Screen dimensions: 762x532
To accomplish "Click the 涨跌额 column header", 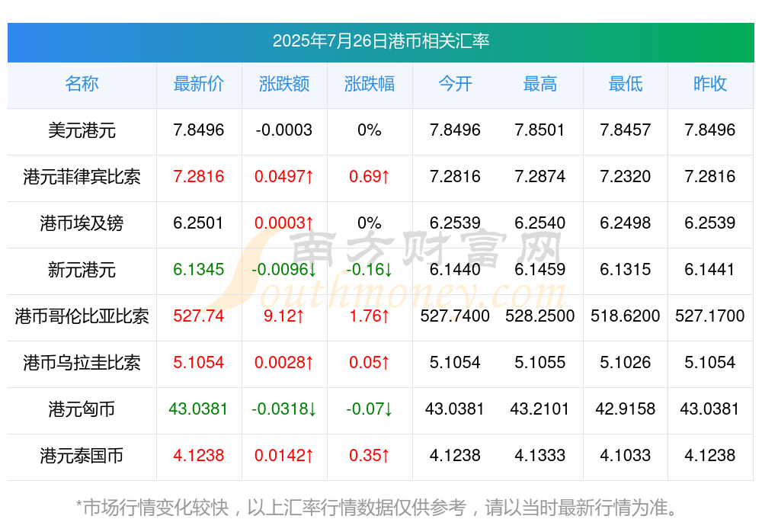I will (284, 84).
